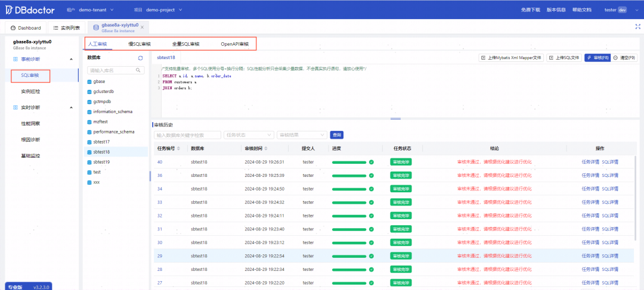644x290 pixels.
Task: Click the search magnifier in database filter
Action: (138, 70)
